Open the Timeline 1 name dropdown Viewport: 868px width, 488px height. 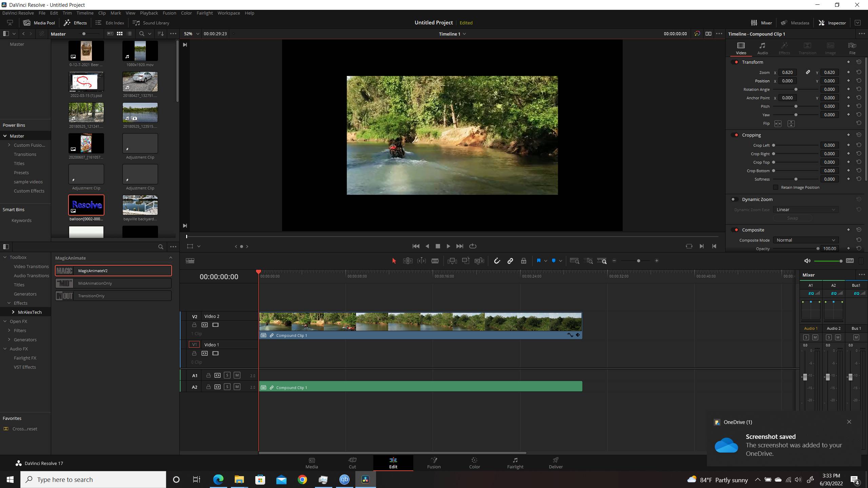[x=452, y=34]
